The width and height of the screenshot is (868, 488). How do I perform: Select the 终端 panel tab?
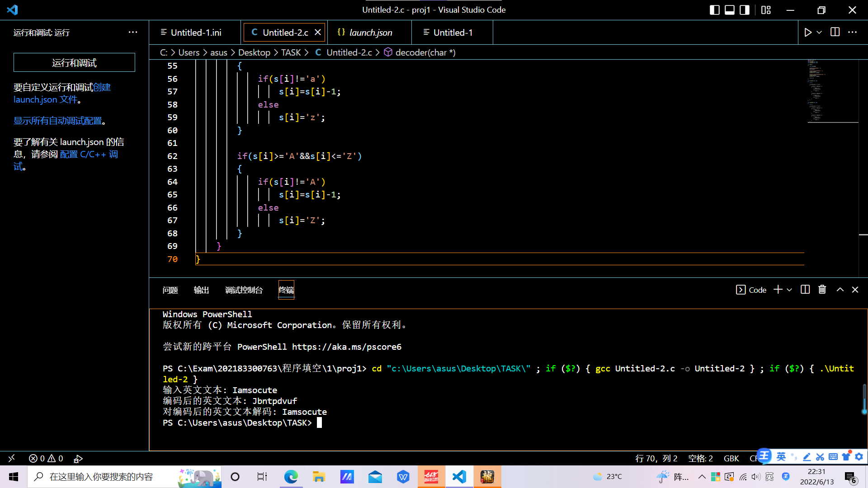tap(286, 290)
